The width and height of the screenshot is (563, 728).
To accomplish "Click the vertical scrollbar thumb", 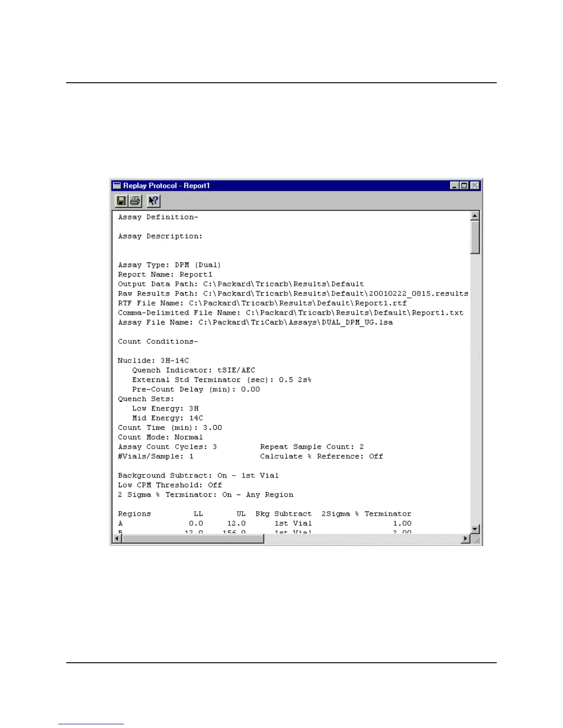I will 475,237.
